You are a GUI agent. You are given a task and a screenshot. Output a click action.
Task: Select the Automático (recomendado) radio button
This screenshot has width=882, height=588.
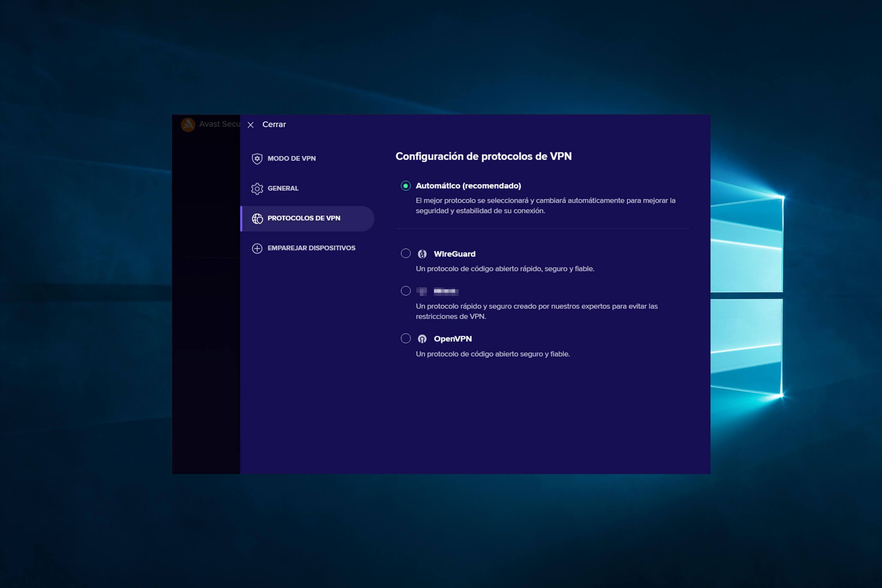pyautogui.click(x=405, y=186)
